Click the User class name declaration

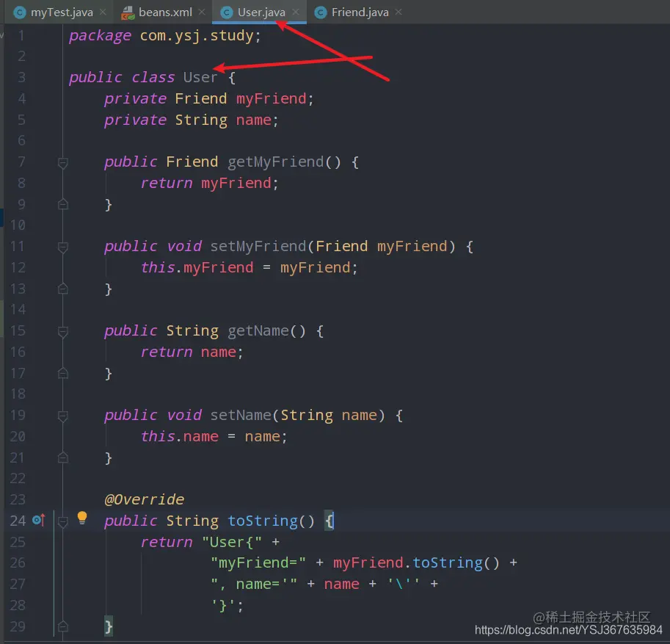[200, 77]
